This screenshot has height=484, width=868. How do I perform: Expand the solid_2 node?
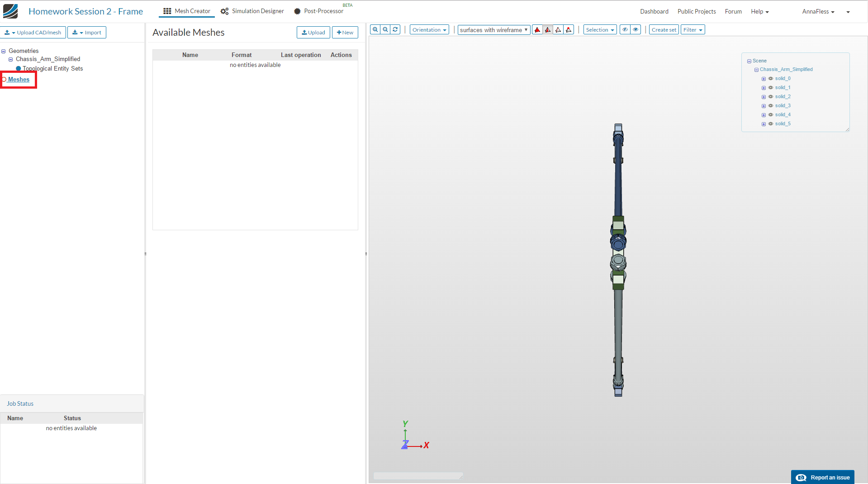(764, 97)
